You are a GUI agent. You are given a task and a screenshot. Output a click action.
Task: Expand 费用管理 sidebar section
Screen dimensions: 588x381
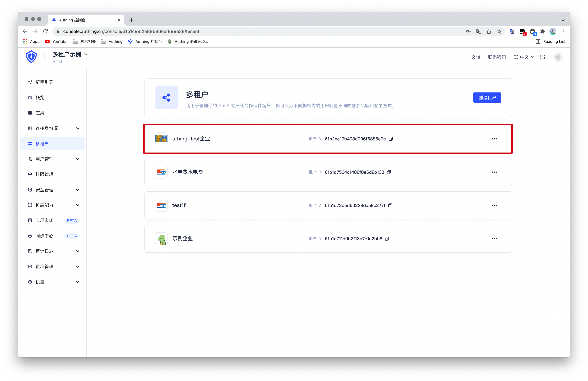click(78, 266)
